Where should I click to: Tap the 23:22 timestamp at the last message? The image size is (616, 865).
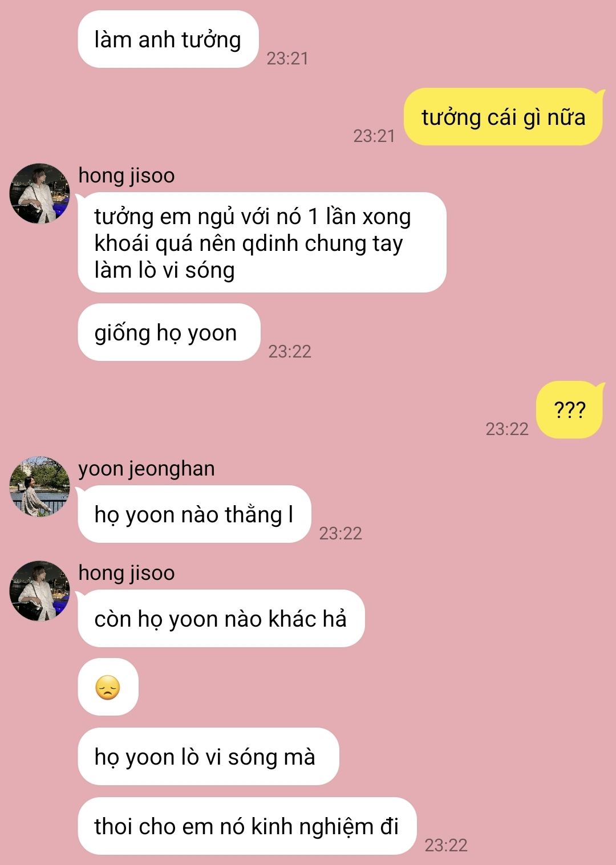[446, 845]
